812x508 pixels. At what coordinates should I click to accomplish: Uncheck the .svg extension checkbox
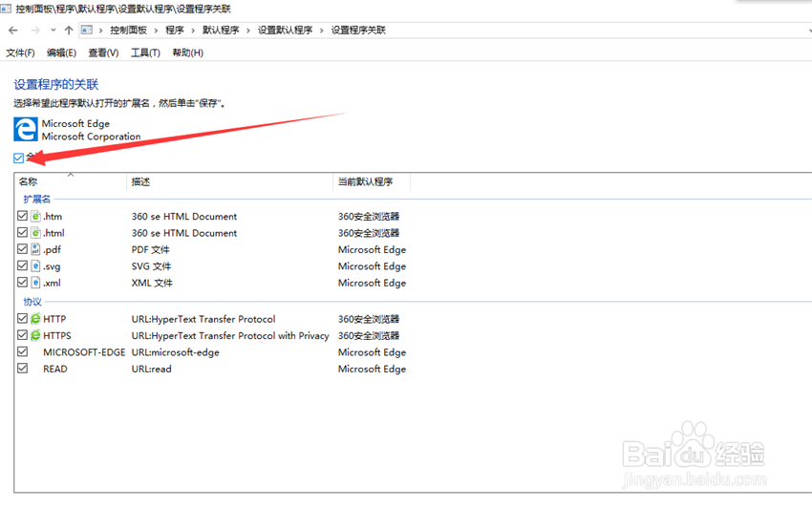22,265
